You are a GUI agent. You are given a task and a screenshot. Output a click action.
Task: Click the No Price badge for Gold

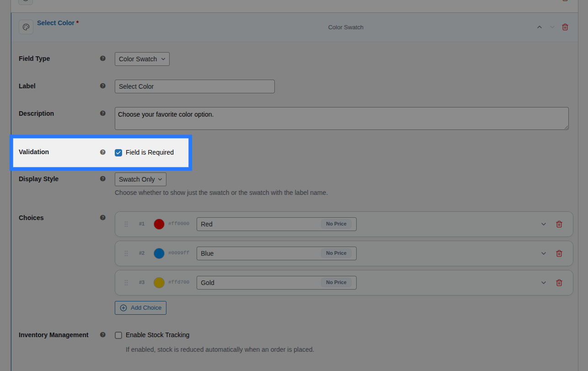(337, 283)
